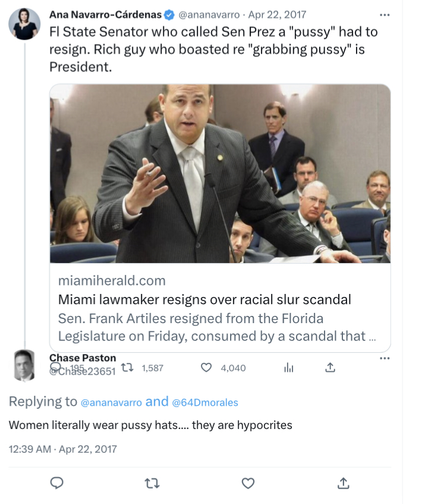Screen dimensions: 422x504
Task: Click the Miami Herald article photo
Action: coord(220,174)
